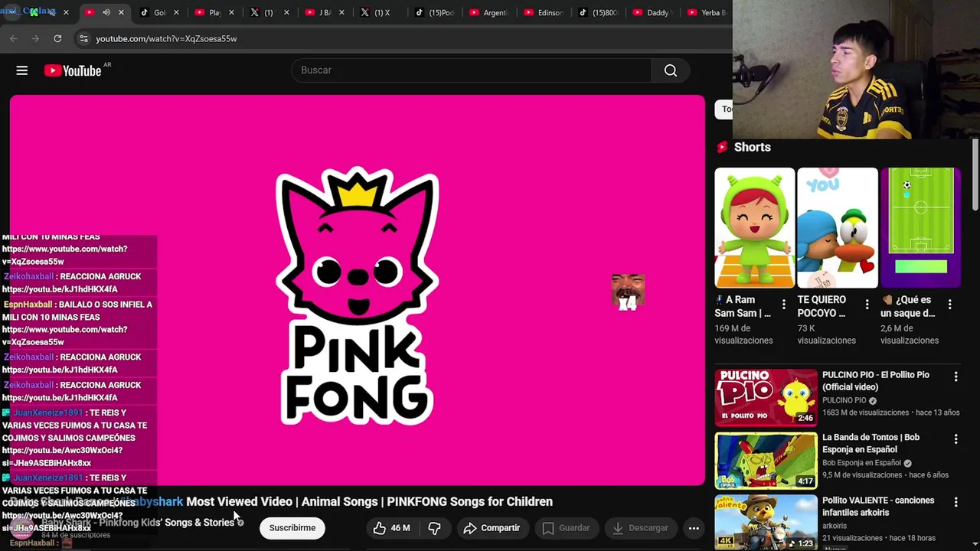The image size is (980, 551).
Task: Switch to the TikTok 'Gol' tab
Action: tap(159, 12)
